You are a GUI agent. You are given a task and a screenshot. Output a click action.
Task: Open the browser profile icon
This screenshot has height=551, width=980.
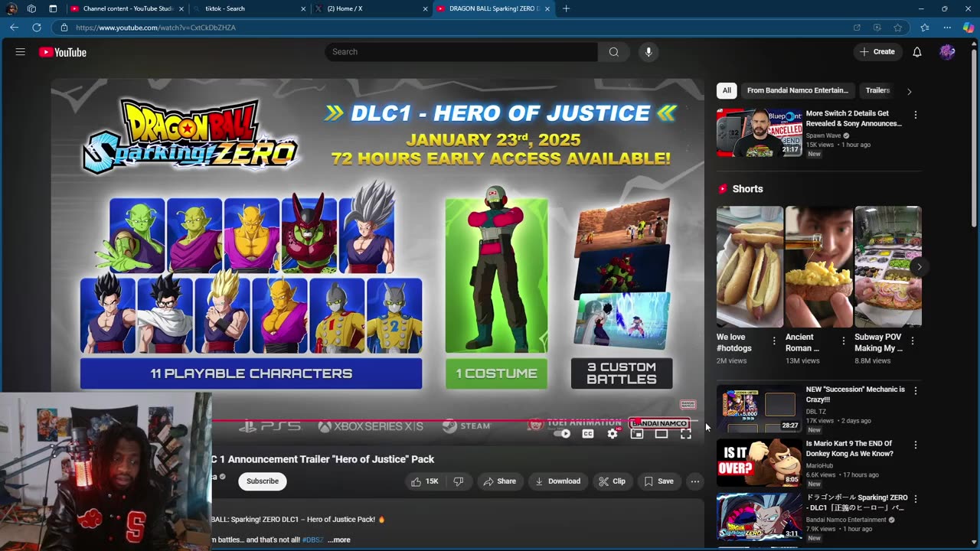point(11,8)
